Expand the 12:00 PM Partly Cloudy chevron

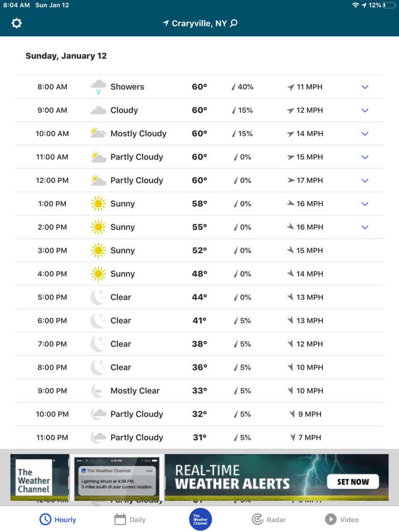coord(365,180)
